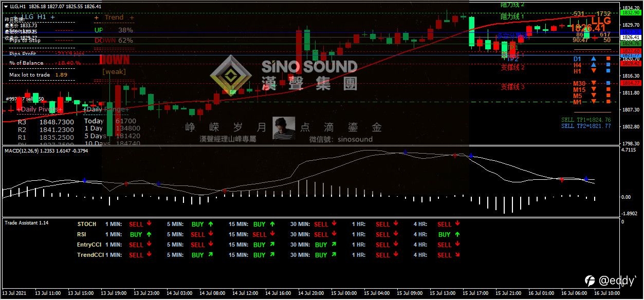
Task: Click STOCH 1 MIN sell arrow
Action: pos(149,223)
